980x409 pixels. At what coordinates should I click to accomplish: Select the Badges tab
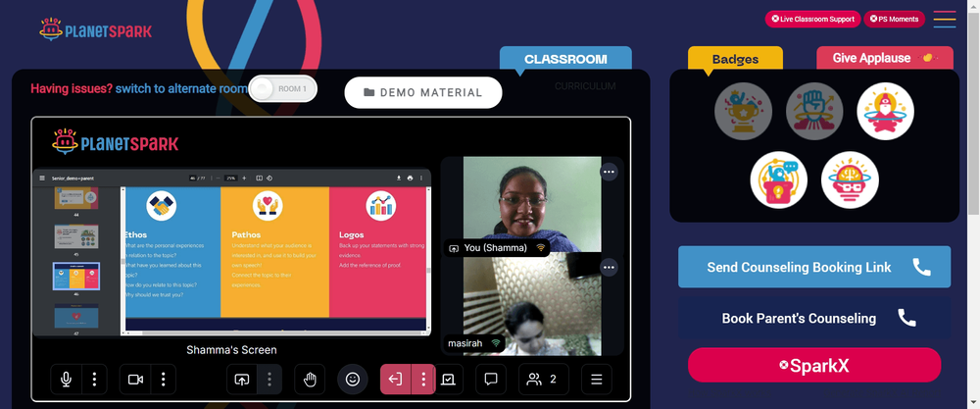735,59
